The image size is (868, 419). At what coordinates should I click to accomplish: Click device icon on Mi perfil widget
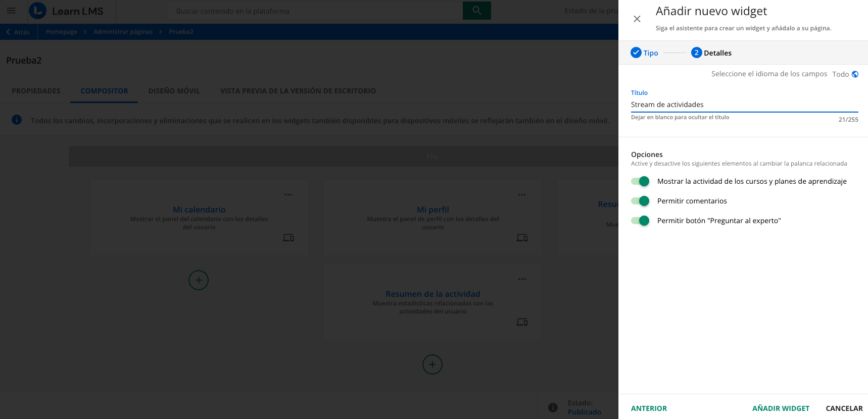[522, 238]
